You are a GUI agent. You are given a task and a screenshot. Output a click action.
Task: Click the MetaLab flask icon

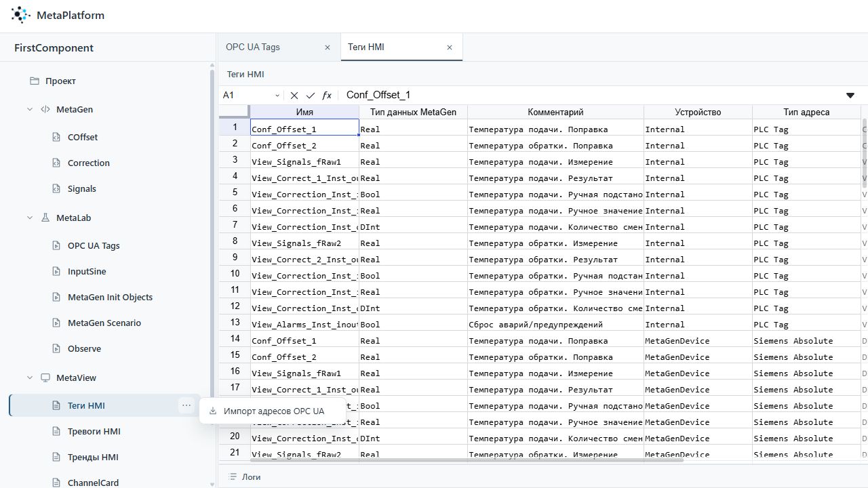click(x=45, y=218)
